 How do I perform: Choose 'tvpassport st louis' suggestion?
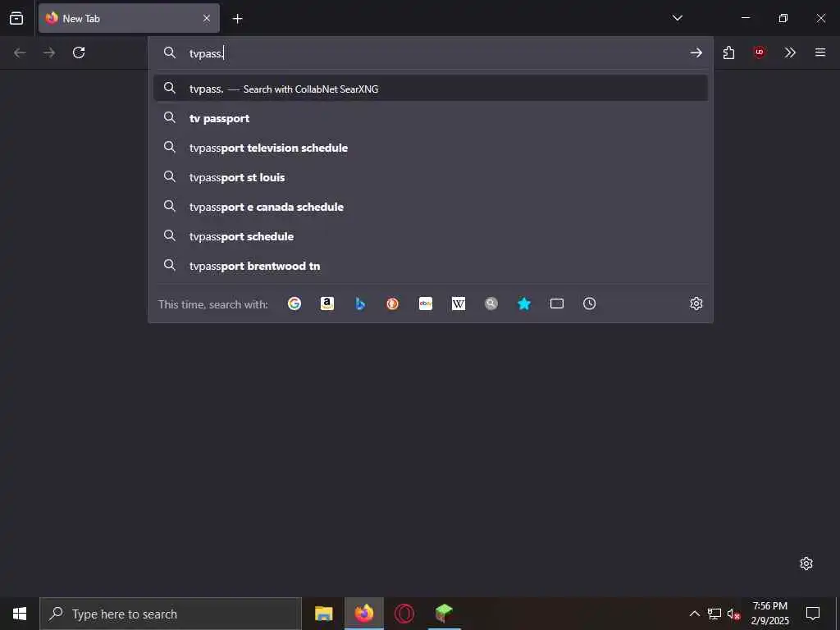430,177
